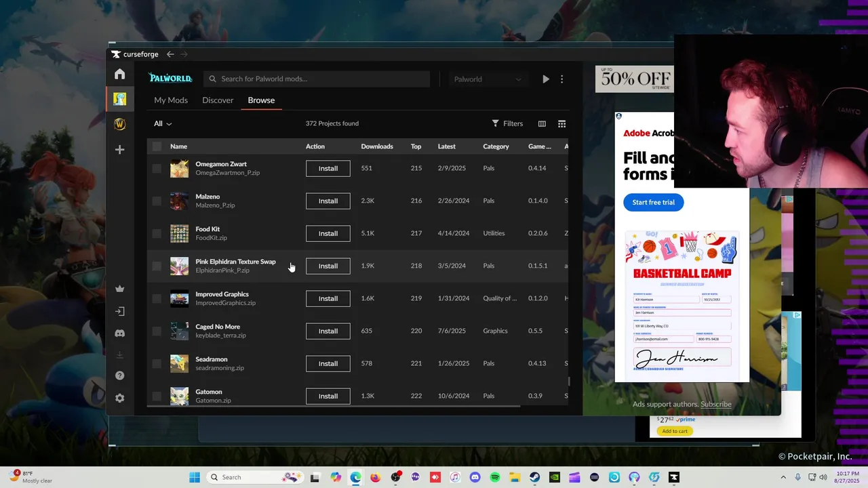
Task: Open the weather widget showing 81°F
Action: (x=31, y=477)
